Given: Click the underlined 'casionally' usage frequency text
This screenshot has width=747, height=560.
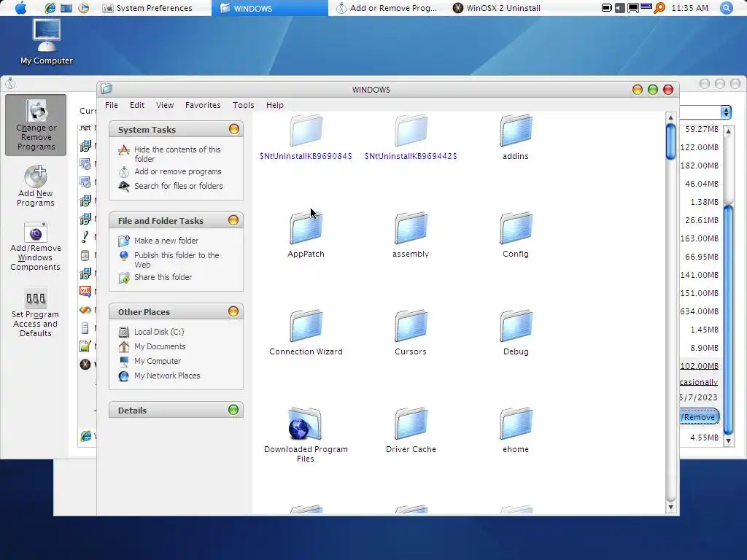Looking at the screenshot, I should click(699, 382).
